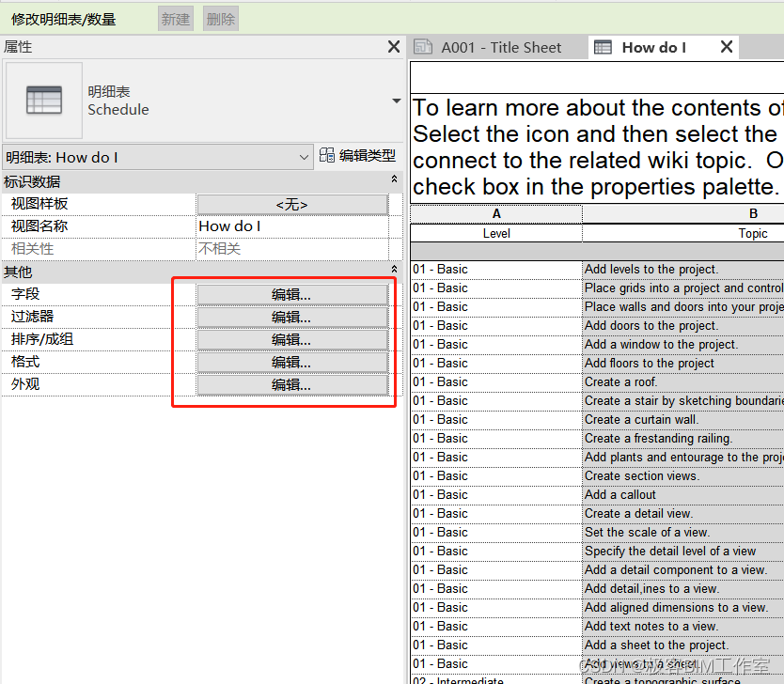The width and height of the screenshot is (784, 684).
Task: Click 'Add a callout' cell
Action: tap(683, 494)
